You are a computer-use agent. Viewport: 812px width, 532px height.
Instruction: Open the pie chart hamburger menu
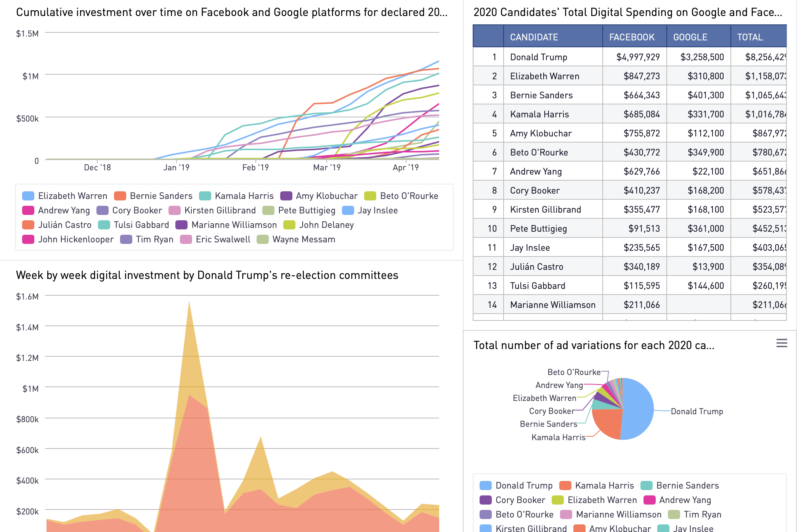coord(782,343)
